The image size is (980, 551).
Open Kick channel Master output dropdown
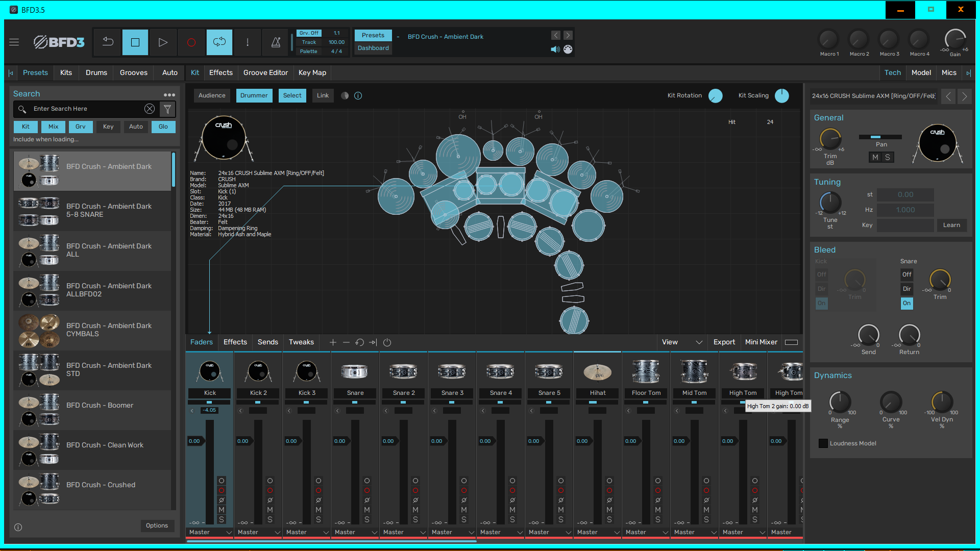pos(210,532)
